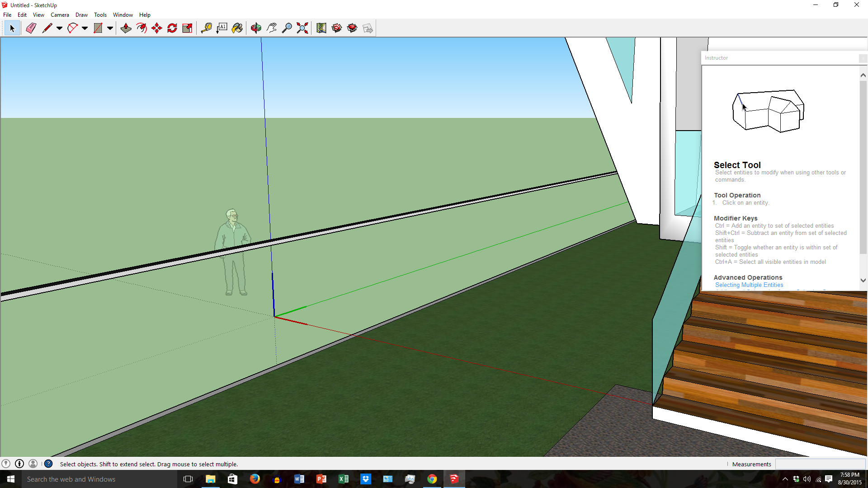This screenshot has height=488, width=868.
Task: Open the Tools menu
Action: (100, 14)
